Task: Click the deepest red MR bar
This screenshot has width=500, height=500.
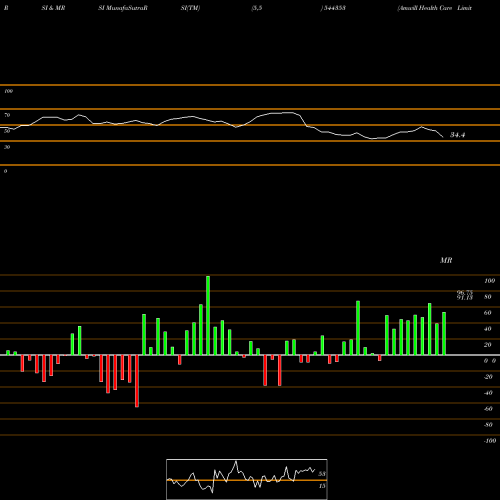Action: (x=137, y=381)
